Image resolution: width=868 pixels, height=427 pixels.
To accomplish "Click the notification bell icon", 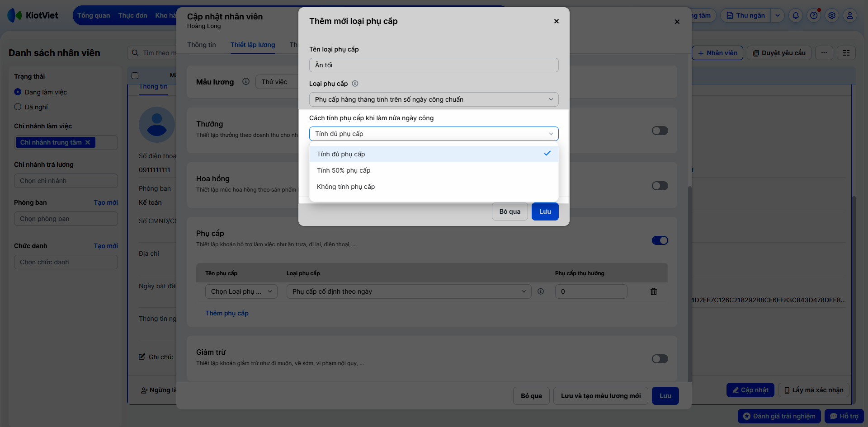I will [796, 15].
